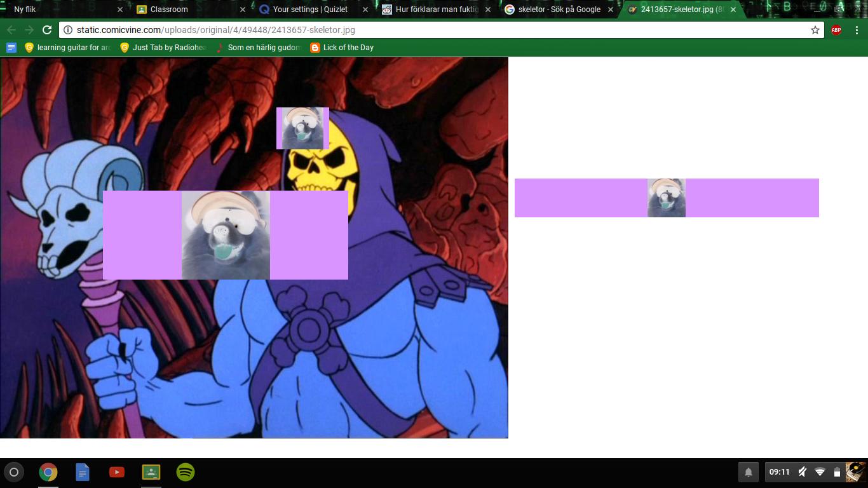
Task: Open the Spotify app from the shelf
Action: [186, 472]
